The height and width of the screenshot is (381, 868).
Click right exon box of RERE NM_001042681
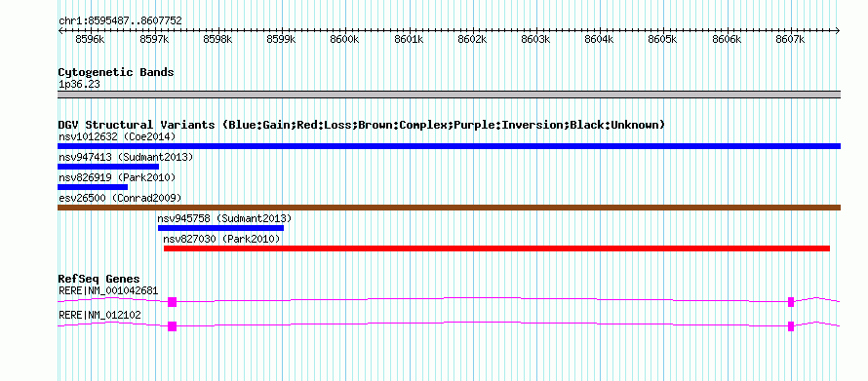click(x=791, y=302)
